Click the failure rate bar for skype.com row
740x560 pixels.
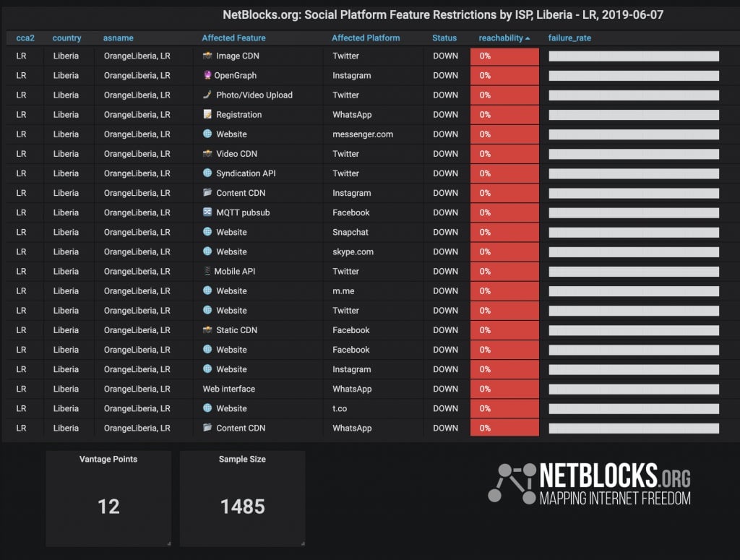634,252
